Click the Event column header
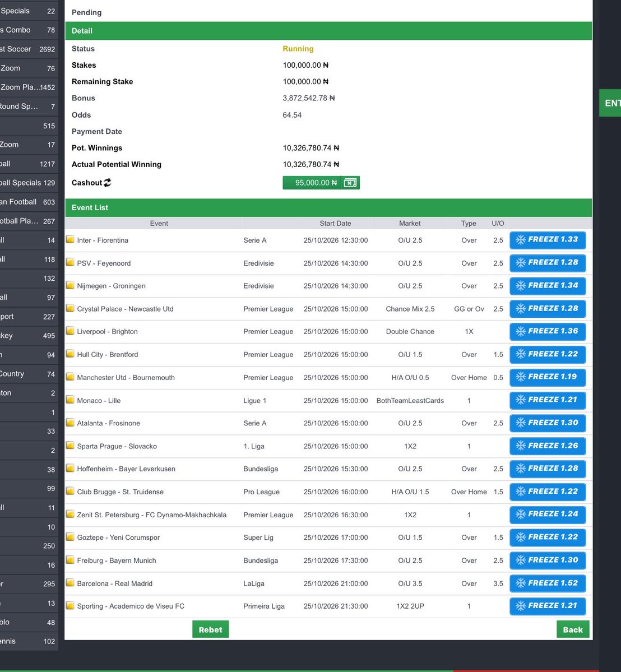The width and height of the screenshot is (621, 672). (x=159, y=223)
